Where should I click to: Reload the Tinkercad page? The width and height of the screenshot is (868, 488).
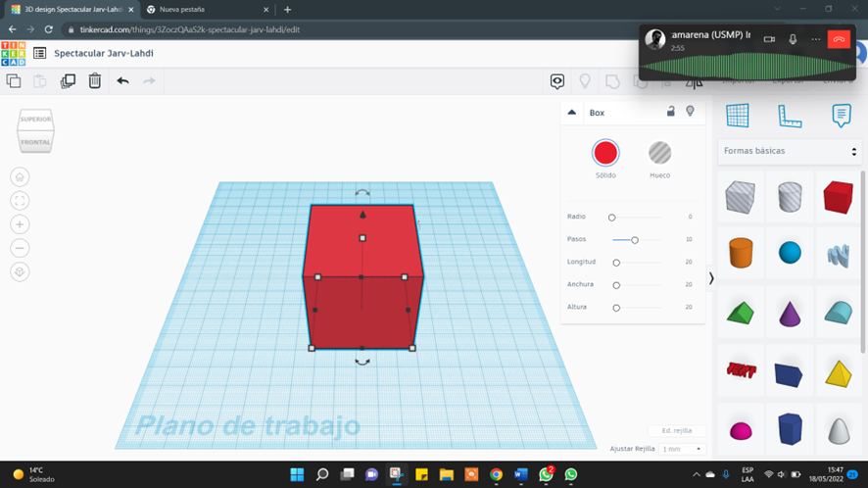49,29
